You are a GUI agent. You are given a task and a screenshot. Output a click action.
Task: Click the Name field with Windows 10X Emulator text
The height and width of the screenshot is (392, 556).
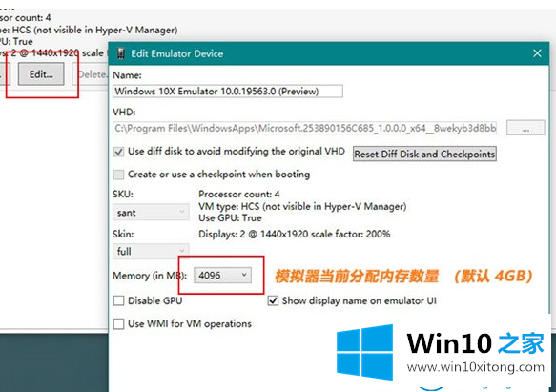[x=228, y=92]
